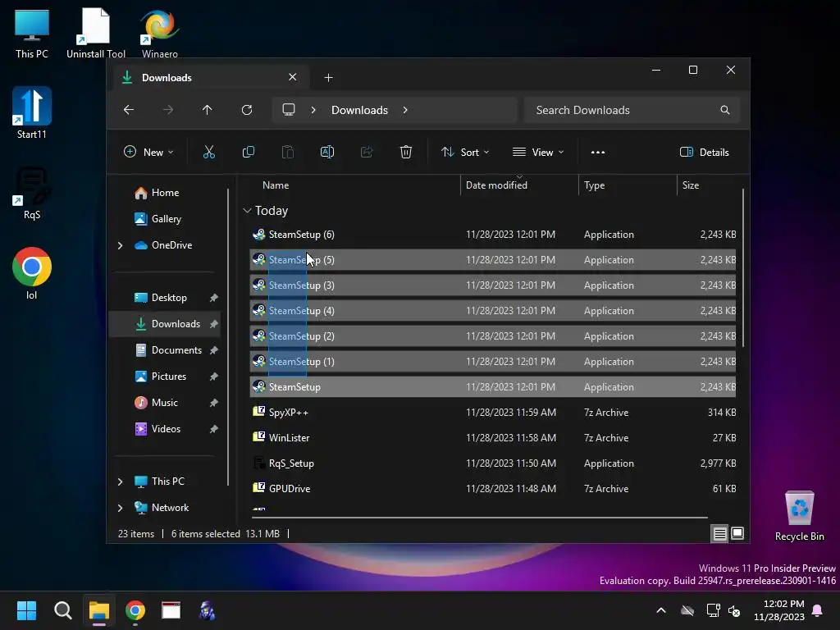Screen dimensions: 840x630
Task: Click the Search Downloads field
Action: tap(632, 110)
